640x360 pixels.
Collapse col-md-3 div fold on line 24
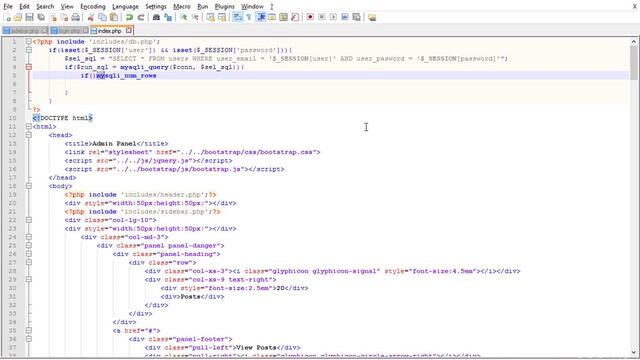tap(29, 237)
